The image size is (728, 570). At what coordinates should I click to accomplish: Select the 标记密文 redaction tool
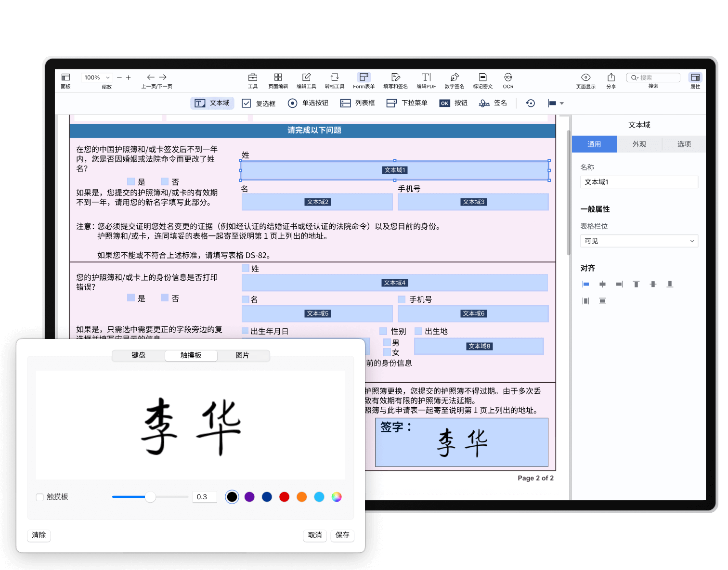pos(483,78)
